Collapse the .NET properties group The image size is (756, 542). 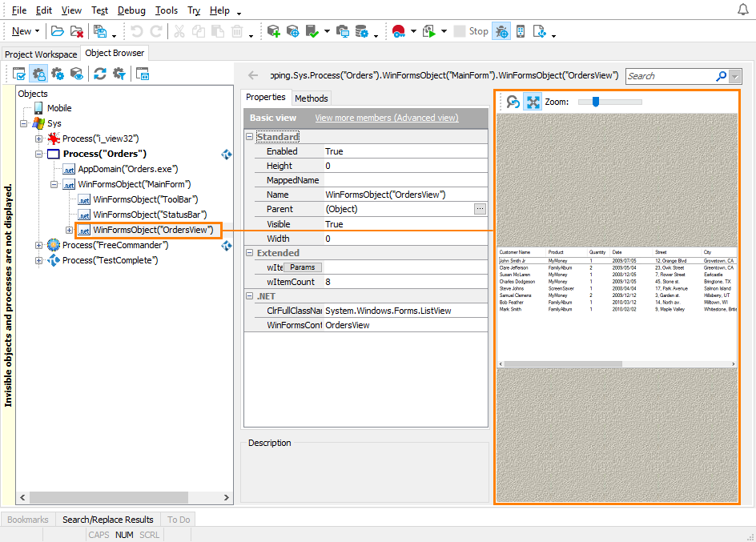point(250,295)
